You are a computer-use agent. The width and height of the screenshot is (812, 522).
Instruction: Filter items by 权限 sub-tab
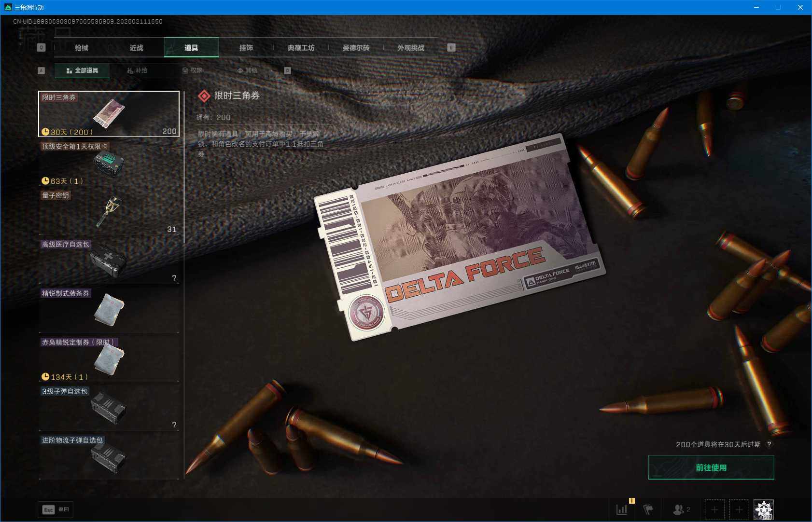(x=192, y=70)
